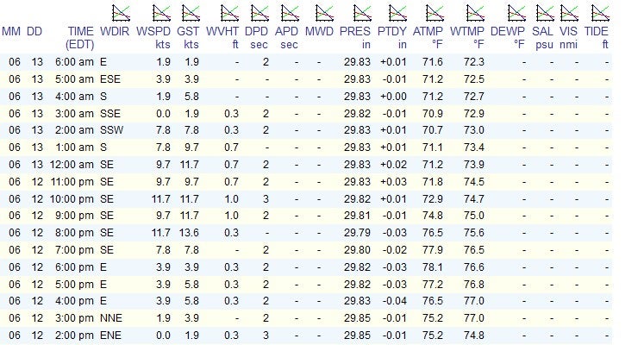Select the 10:00 pm time cell
The image size is (644, 345).
[72, 199]
